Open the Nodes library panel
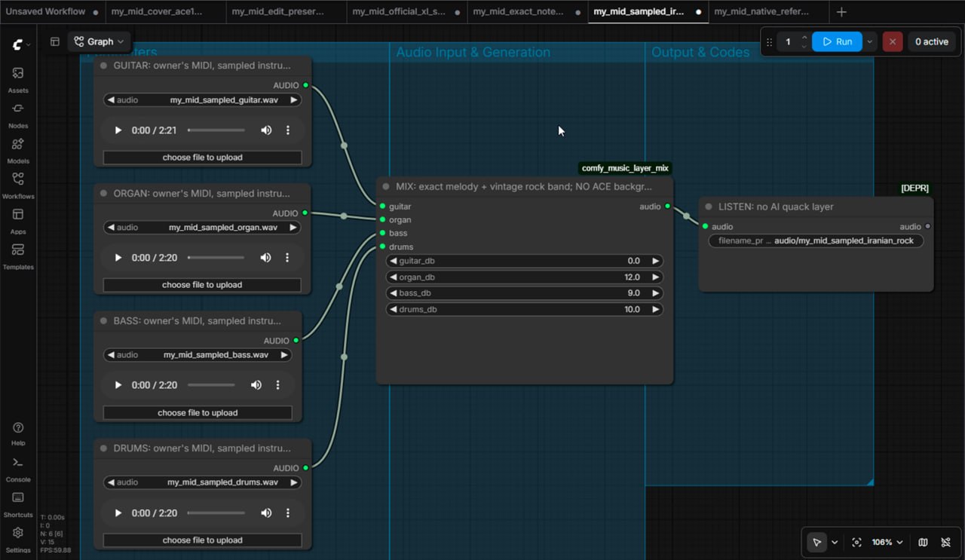The width and height of the screenshot is (965, 560). click(x=18, y=115)
